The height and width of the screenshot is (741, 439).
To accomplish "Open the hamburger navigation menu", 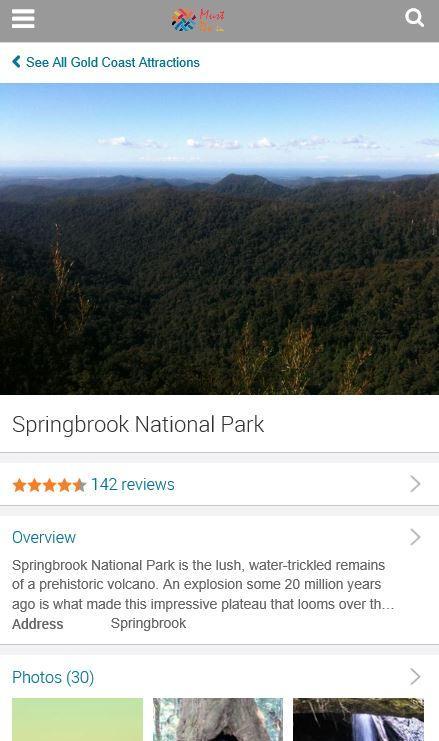I will click(23, 19).
